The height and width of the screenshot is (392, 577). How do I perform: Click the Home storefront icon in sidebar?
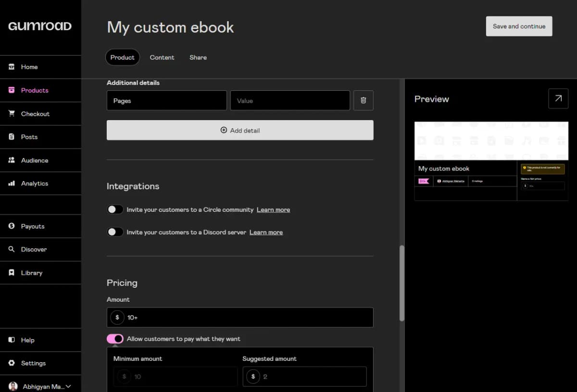point(12,67)
